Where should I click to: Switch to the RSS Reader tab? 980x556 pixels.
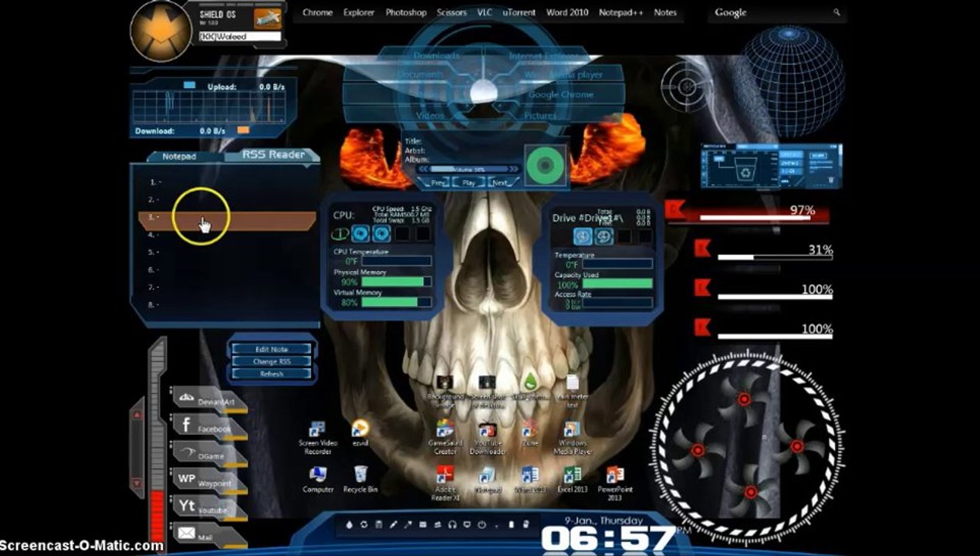pyautogui.click(x=273, y=154)
